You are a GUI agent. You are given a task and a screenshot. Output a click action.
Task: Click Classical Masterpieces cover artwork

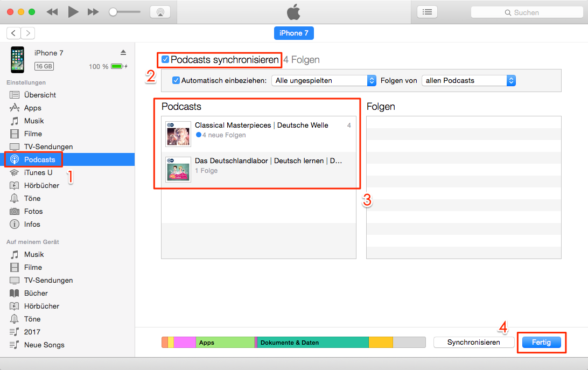click(x=178, y=134)
